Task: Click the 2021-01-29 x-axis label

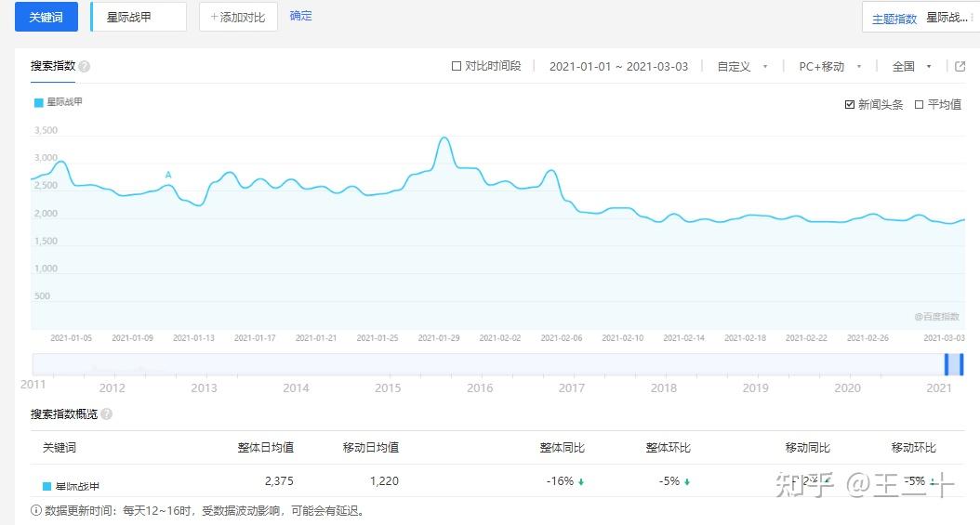Action: pyautogui.click(x=439, y=337)
